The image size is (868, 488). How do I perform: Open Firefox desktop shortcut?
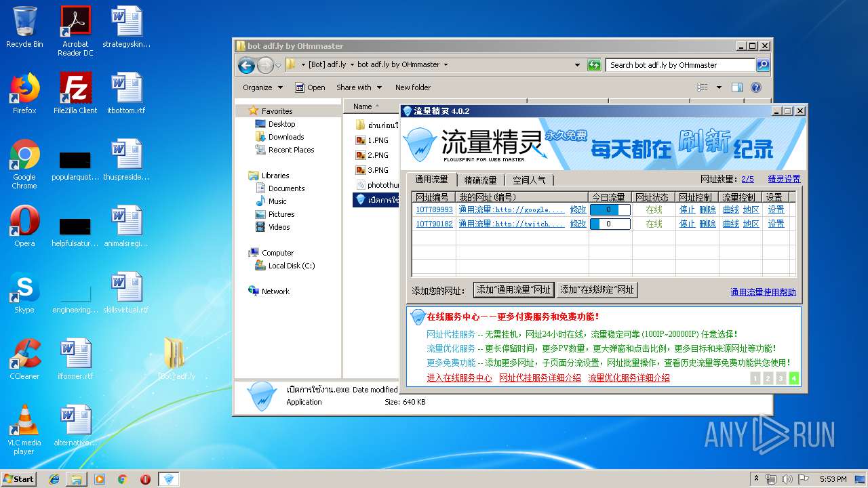point(24,93)
